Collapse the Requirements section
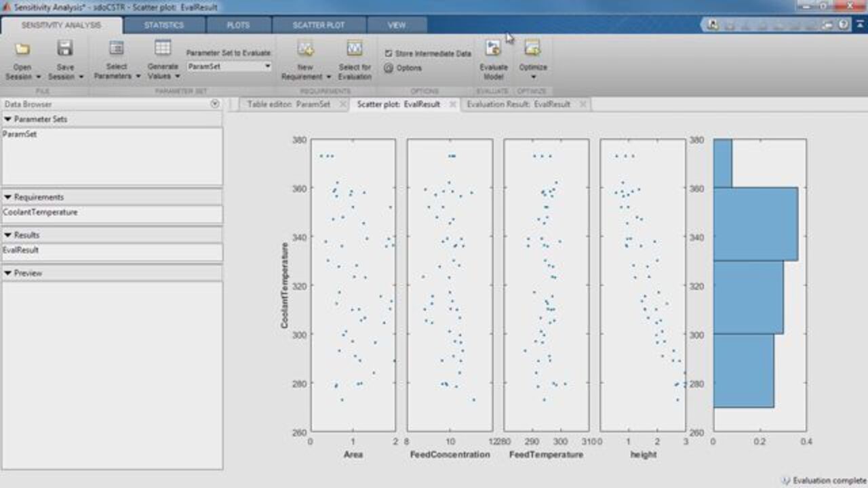 pyautogui.click(x=7, y=197)
